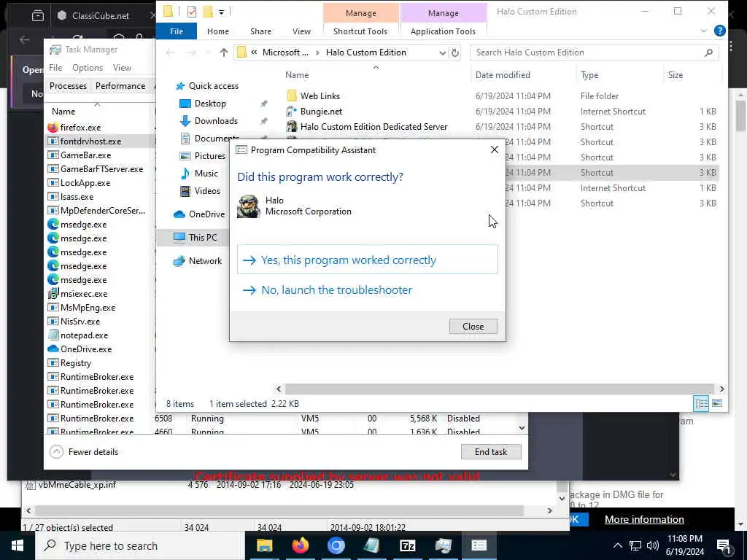Viewport: 747px width, 560px height.
Task: Switch to Task Manager Processes tab
Action: (68, 86)
